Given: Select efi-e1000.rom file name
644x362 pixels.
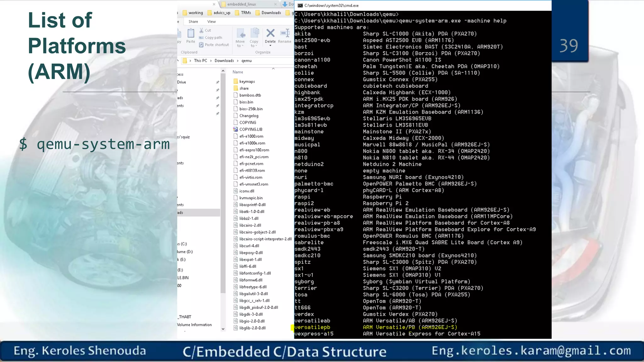Looking at the screenshot, I should (251, 136).
